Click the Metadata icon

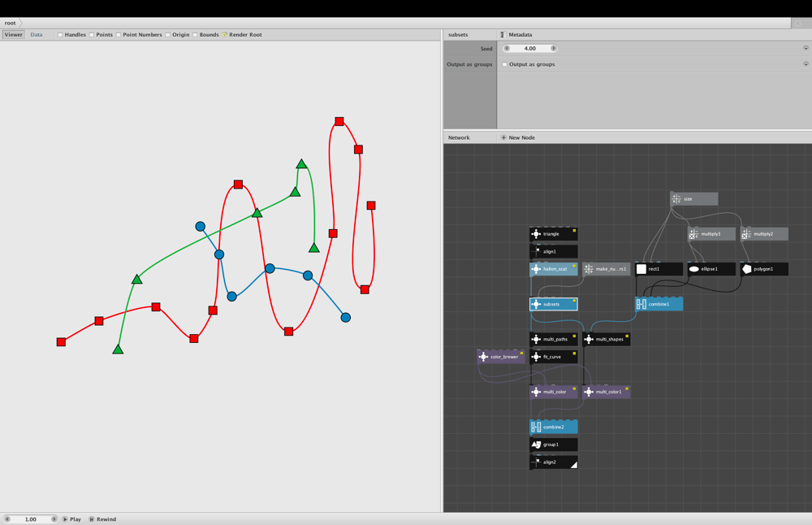pos(503,35)
